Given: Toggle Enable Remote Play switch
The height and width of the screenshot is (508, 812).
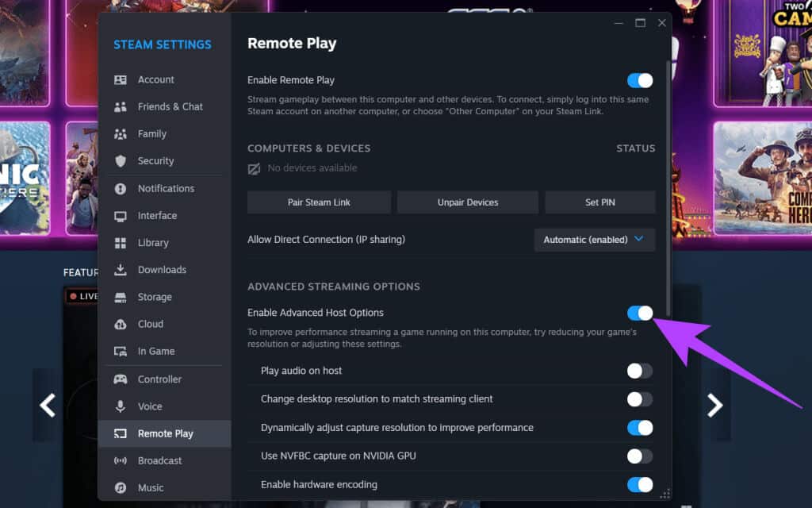Looking at the screenshot, I should click(x=640, y=80).
